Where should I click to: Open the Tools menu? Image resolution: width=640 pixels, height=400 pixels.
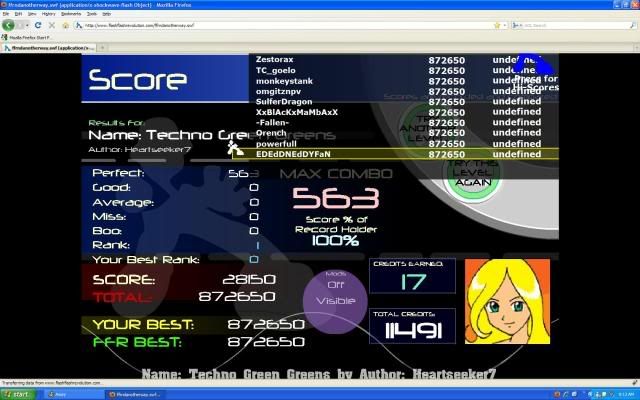coord(92,15)
